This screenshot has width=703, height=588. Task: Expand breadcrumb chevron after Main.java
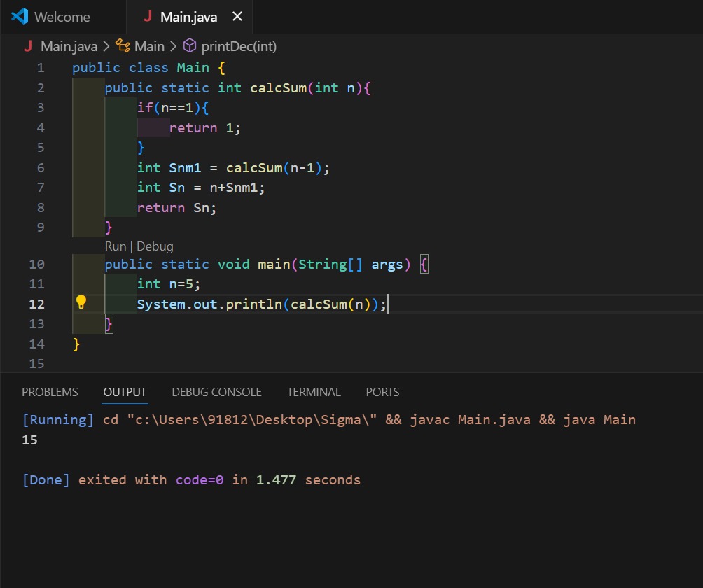pos(106,46)
